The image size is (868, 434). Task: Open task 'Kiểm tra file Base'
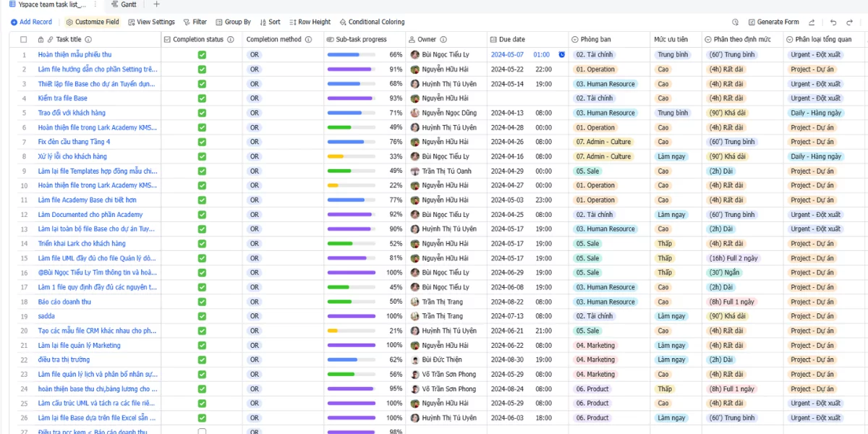[x=62, y=98]
